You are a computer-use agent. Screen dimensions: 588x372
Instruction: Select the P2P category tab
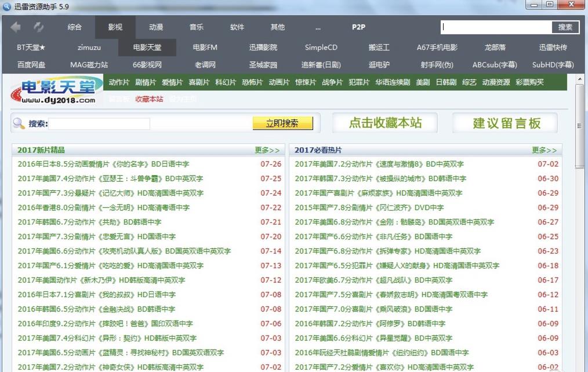click(358, 27)
